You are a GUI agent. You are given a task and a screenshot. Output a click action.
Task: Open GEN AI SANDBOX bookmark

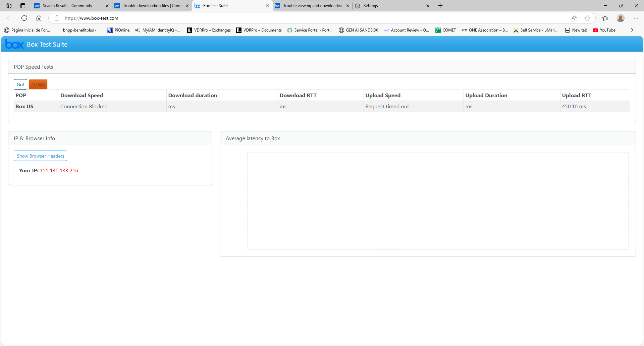pyautogui.click(x=359, y=30)
